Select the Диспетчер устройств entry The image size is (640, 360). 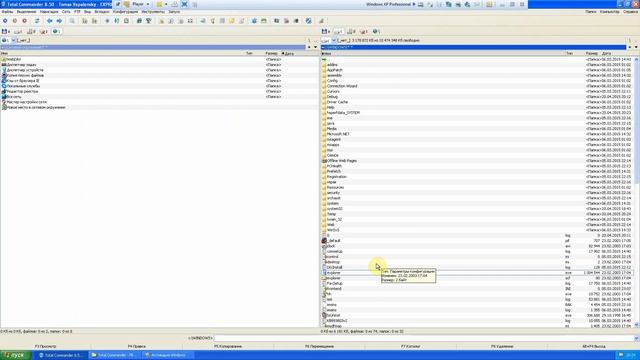(x=159, y=70)
